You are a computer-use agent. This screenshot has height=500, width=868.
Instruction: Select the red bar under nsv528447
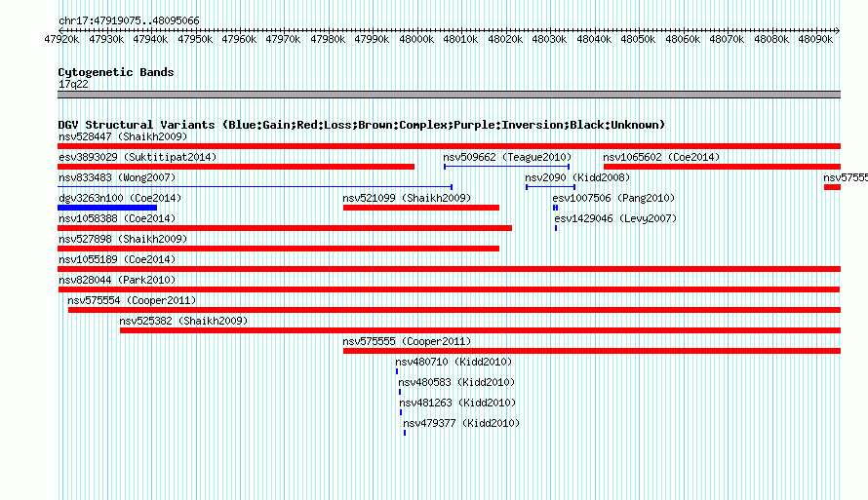(449, 146)
